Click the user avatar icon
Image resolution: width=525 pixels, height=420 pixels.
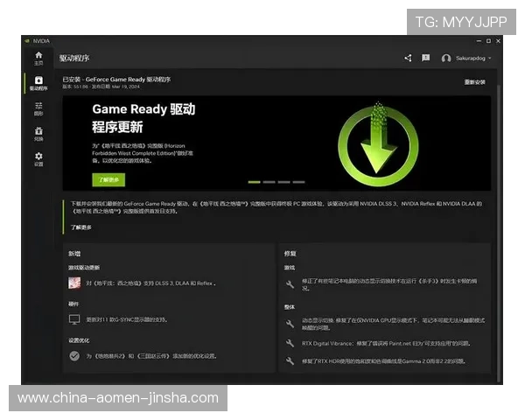pyautogui.click(x=446, y=59)
